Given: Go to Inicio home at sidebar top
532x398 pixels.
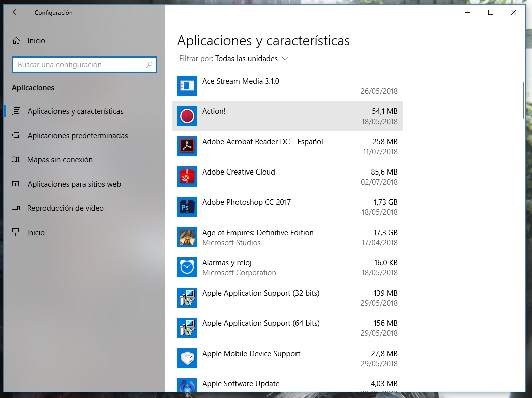Looking at the screenshot, I should tap(36, 41).
